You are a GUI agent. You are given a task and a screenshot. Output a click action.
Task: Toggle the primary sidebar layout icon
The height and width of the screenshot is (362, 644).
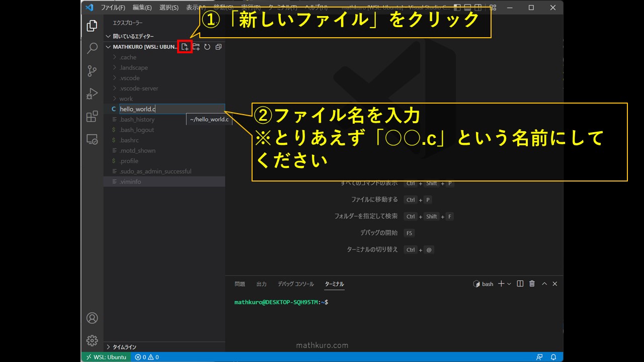457,8
